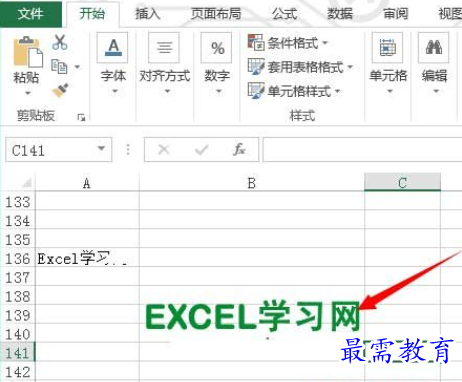
Task: Expand the 数字 group dropdown arrow
Action: coord(219,91)
